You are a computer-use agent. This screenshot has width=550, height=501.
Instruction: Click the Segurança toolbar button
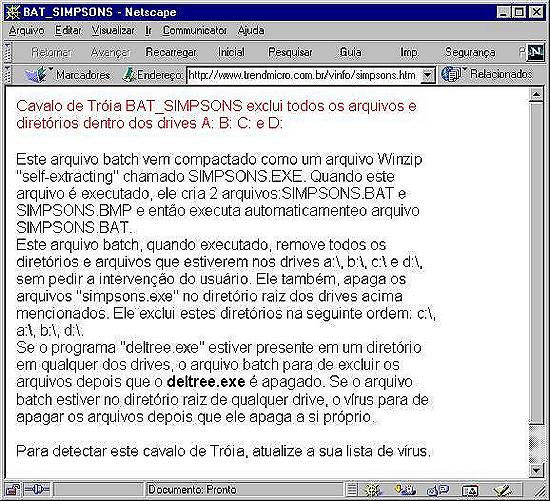pyautogui.click(x=470, y=53)
